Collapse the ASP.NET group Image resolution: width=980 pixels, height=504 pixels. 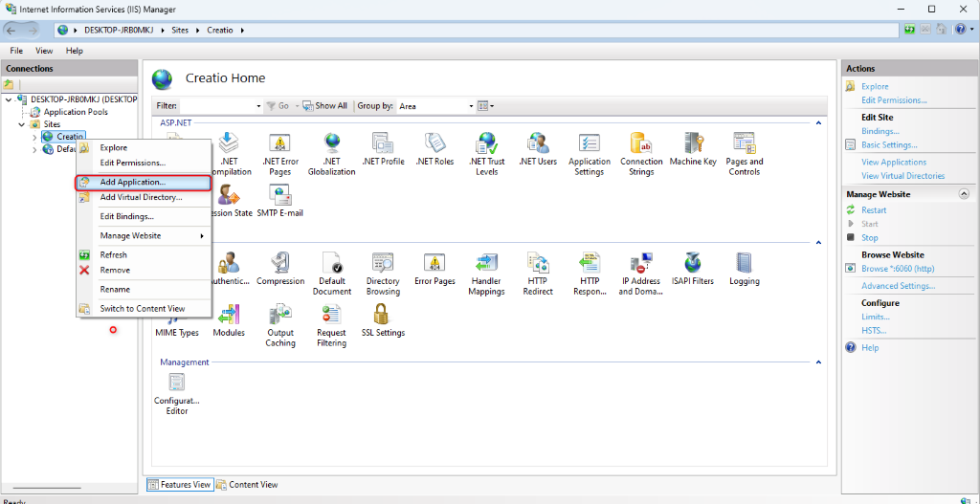click(x=818, y=123)
